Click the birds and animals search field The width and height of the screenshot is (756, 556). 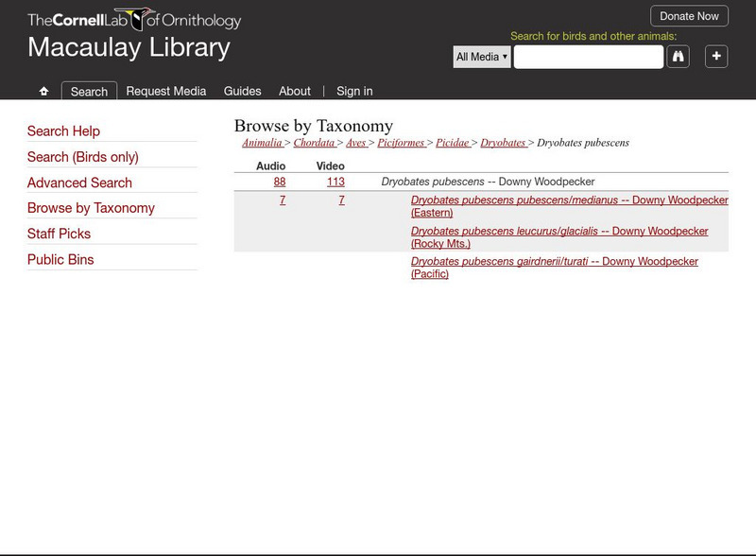click(x=588, y=57)
